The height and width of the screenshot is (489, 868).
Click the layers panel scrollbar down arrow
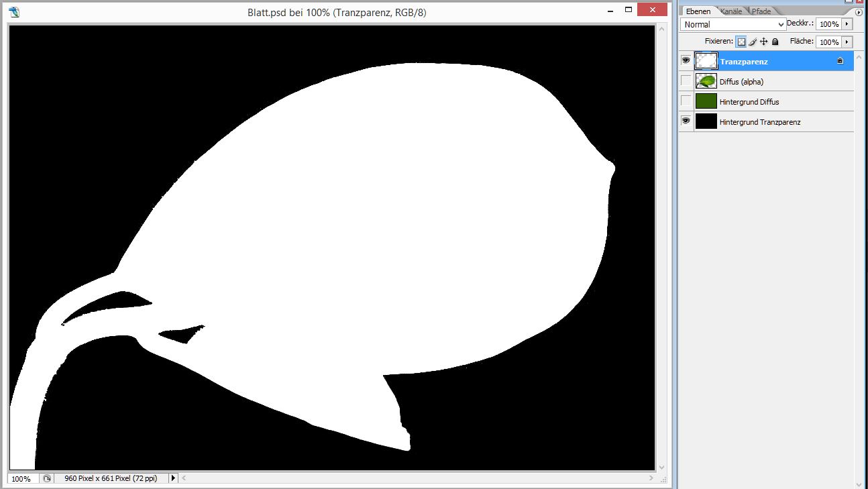tap(859, 484)
